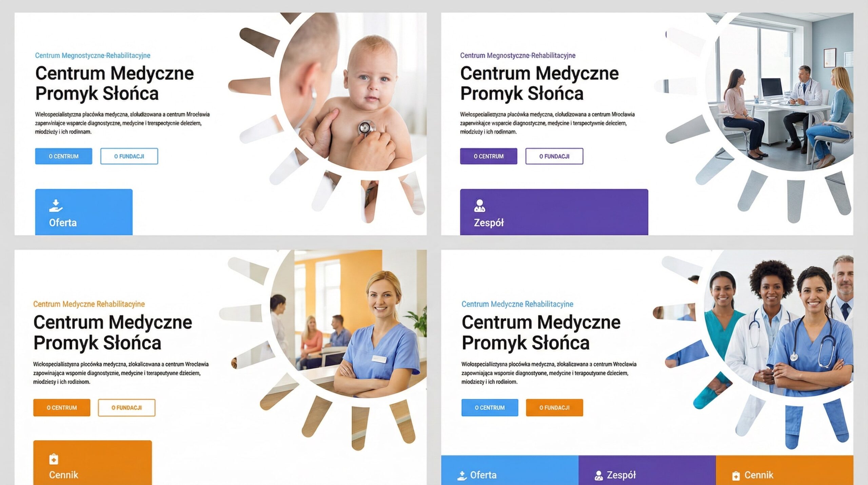The height and width of the screenshot is (485, 868).
Task: Click the clipboard icon above orange Cennik tile
Action: pyautogui.click(x=54, y=459)
